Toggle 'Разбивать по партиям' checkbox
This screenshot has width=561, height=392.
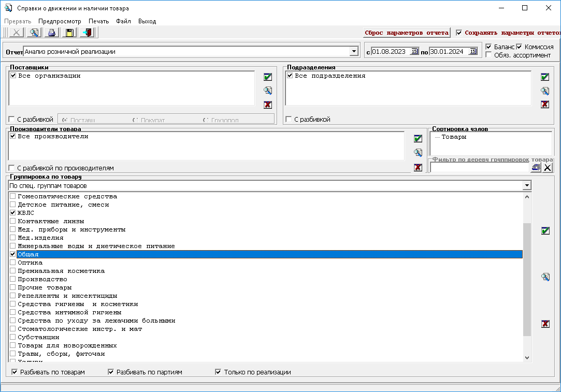tap(110, 372)
